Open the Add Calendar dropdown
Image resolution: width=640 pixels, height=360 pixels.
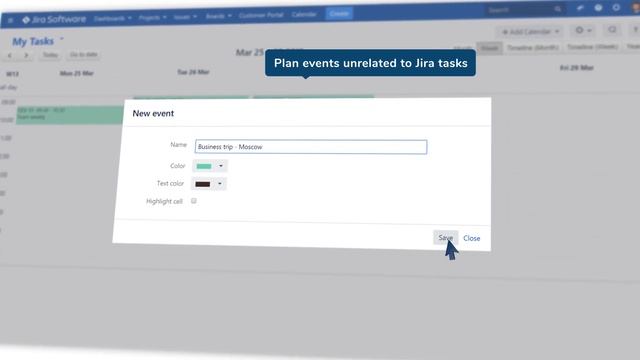(531, 31)
